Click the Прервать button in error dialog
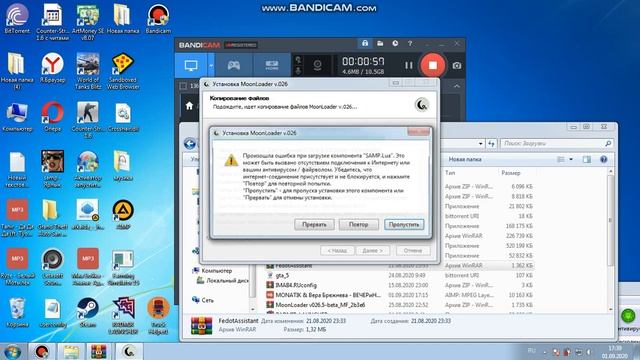Screen dimensions: 640x360 click(314, 224)
